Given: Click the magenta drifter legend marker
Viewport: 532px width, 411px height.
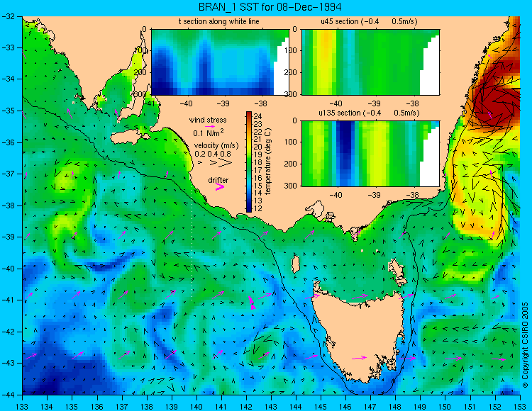Looking at the screenshot, I should coord(220,186).
